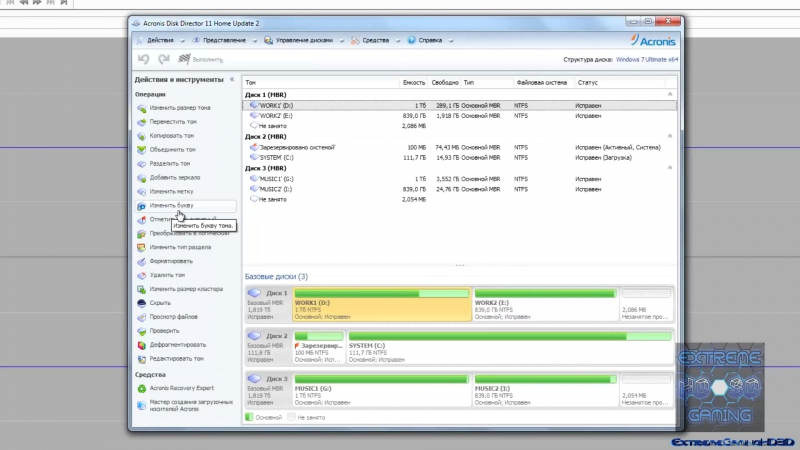Viewport: 800px width, 450px height.
Task: Click the redo arrow in toolbar
Action: pos(163,59)
